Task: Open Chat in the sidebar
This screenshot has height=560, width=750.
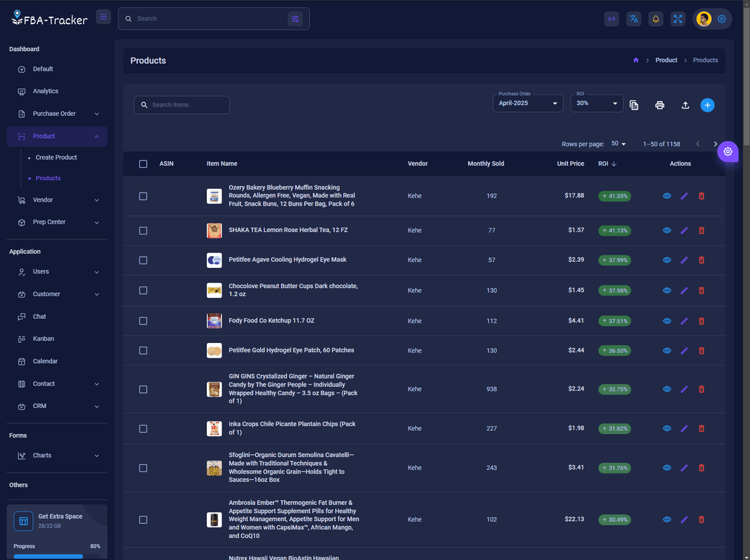Action: (57, 317)
